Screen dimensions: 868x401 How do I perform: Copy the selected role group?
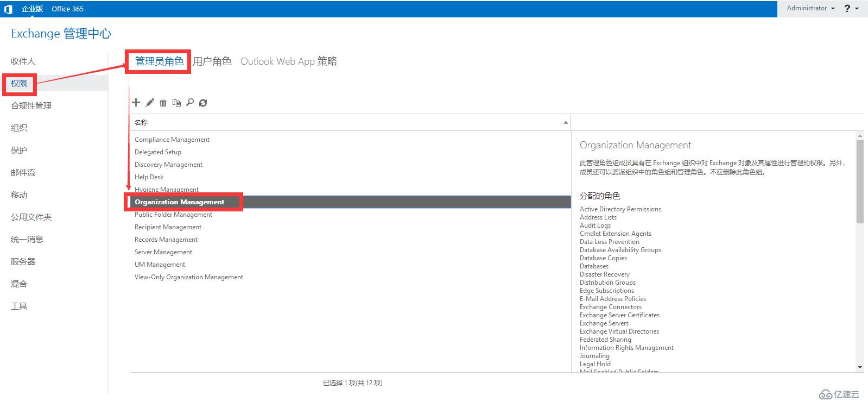point(176,102)
